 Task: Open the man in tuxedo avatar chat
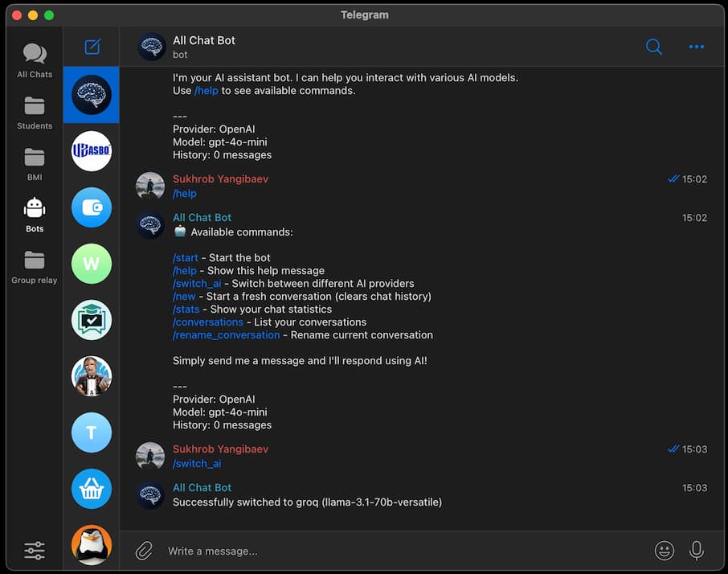(92, 375)
